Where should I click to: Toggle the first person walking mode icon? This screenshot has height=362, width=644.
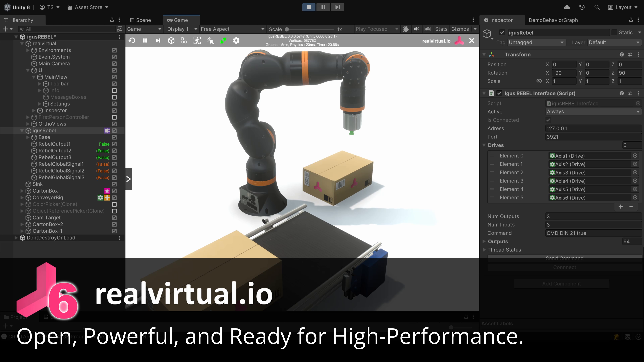[197, 40]
